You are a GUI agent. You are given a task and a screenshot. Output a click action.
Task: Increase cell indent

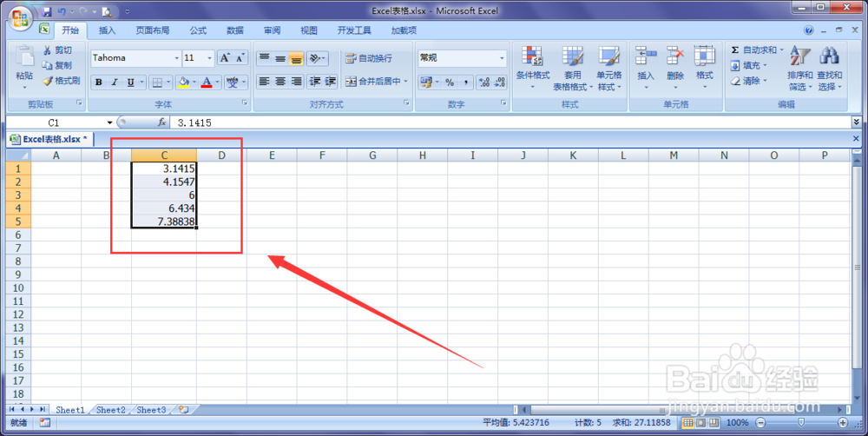tap(331, 82)
